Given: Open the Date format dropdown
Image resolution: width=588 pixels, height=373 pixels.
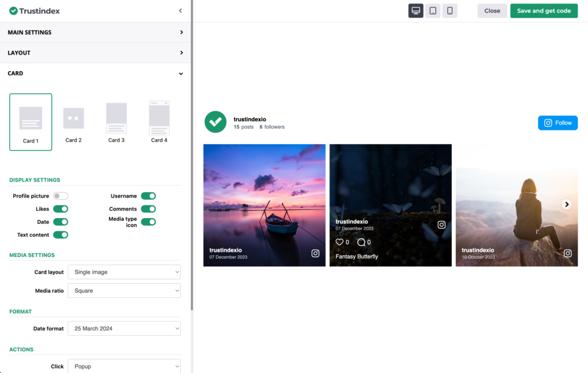Looking at the screenshot, I should 124,328.
